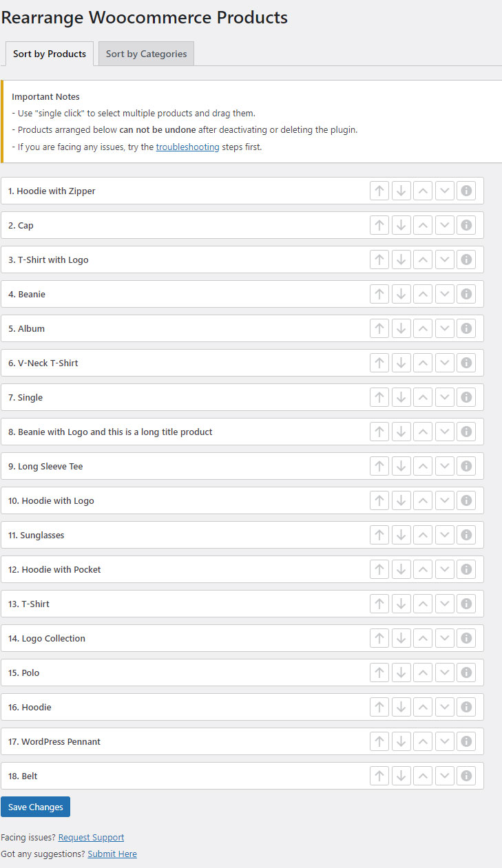Send Sunglasses to top with arrow icon
Screen dimensions: 502x868
pyautogui.click(x=379, y=535)
